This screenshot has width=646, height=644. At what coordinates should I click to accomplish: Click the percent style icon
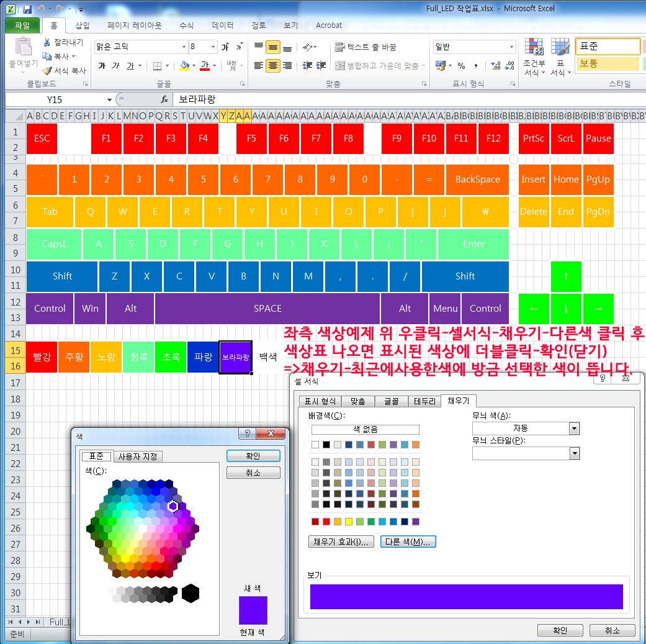coord(462,66)
